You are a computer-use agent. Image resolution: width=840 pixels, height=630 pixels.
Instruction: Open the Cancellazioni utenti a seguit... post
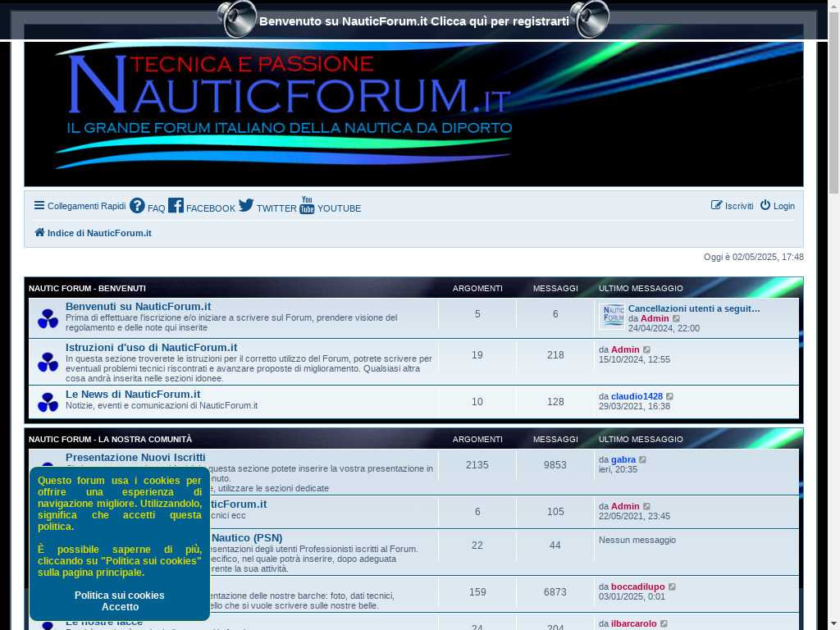(694, 308)
